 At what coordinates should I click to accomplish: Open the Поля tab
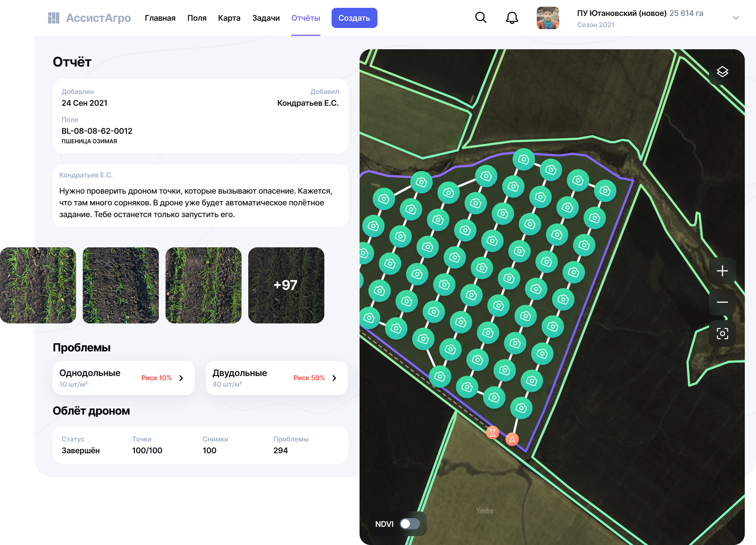pos(197,18)
